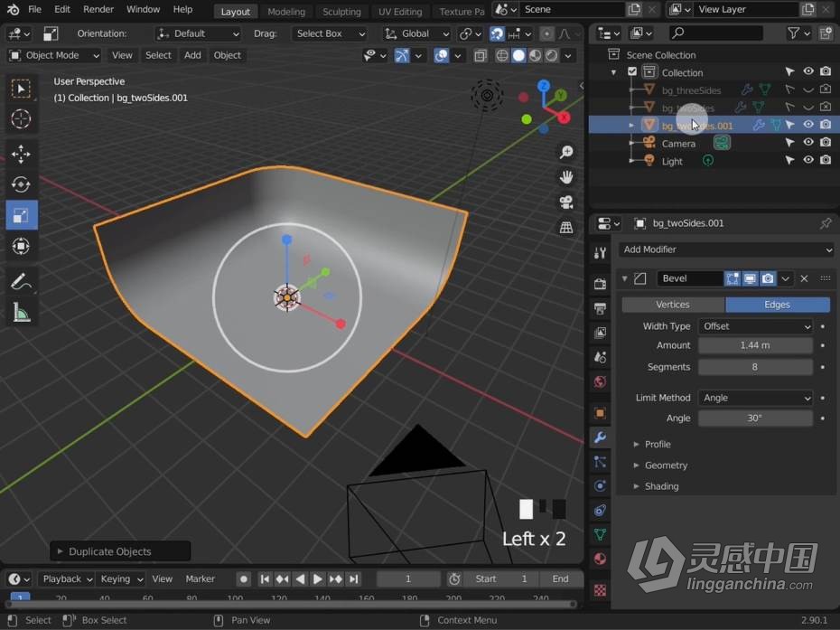The image size is (840, 630).
Task: Open the Object Mode dropdown
Action: click(x=54, y=55)
